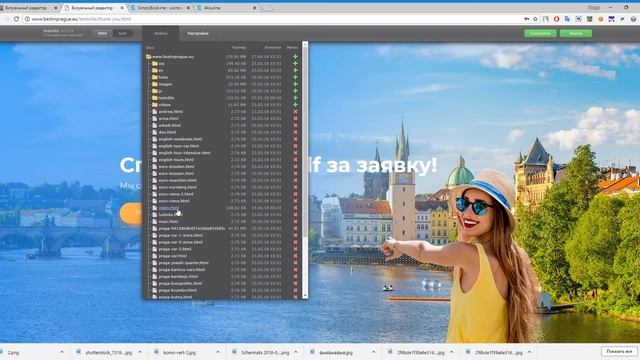Open download options chevron for 2.png
640x360 pixels.
tap(62, 352)
